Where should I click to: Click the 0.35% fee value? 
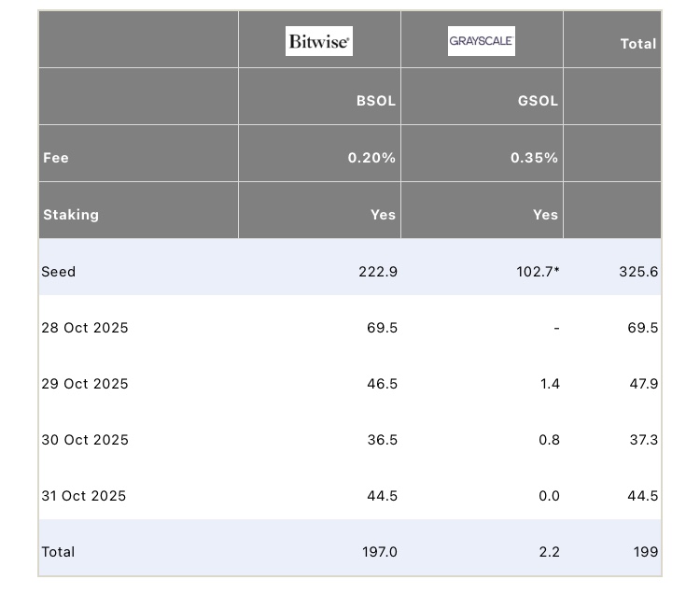(534, 158)
